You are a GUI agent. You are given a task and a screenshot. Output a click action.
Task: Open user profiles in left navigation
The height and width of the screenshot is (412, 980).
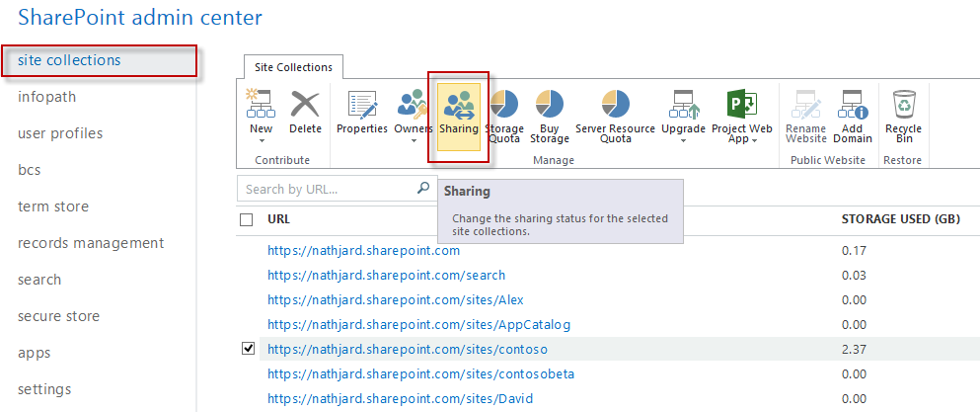coord(60,133)
